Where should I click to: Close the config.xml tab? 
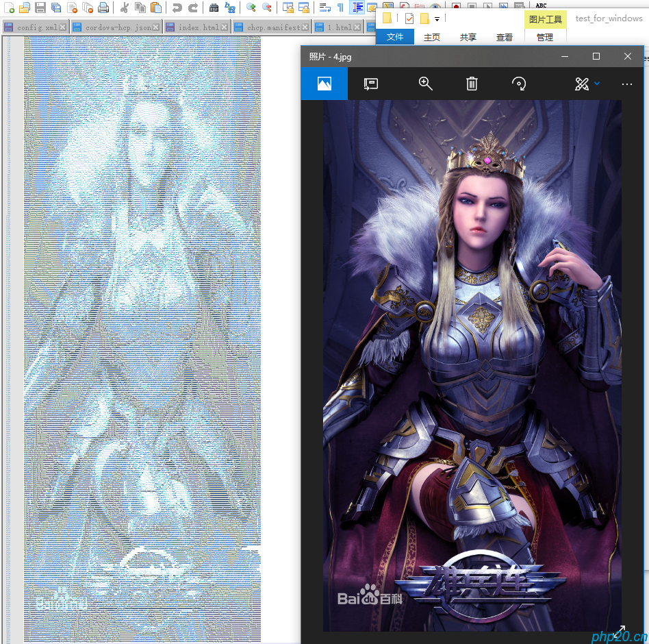pyautogui.click(x=62, y=27)
